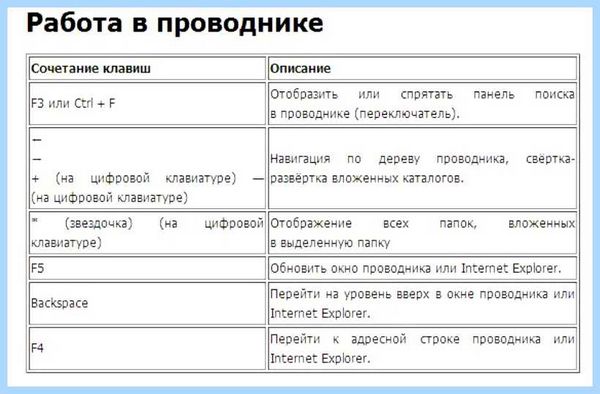This screenshot has width=600, height=394.
Task: Select the "F4" key cell
Action: (147, 348)
